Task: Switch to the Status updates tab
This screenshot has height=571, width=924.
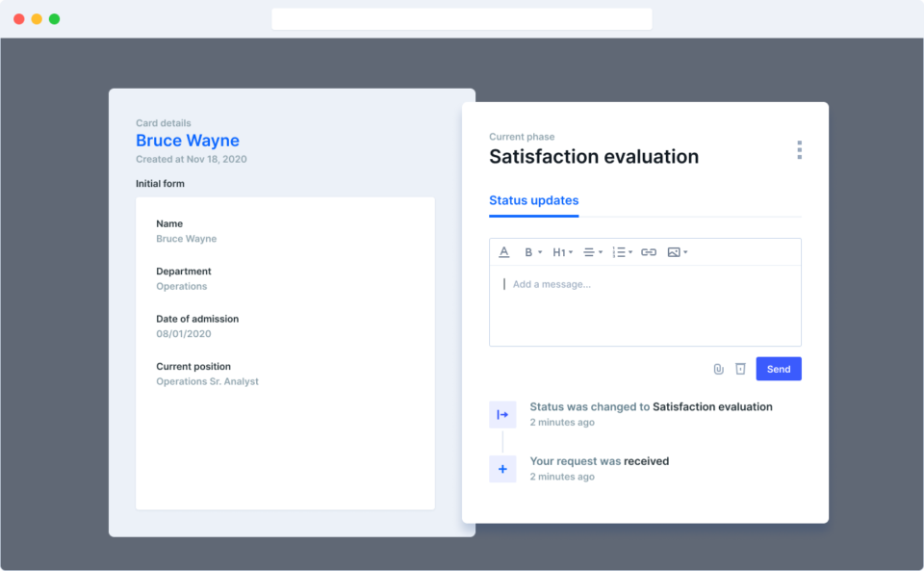Action: tap(533, 200)
